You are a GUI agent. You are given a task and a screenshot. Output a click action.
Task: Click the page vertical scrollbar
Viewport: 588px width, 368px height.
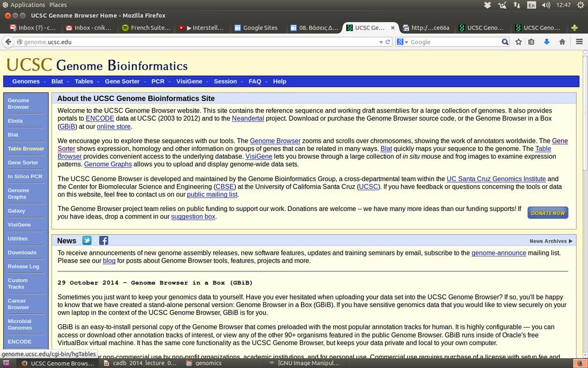tap(585, 203)
